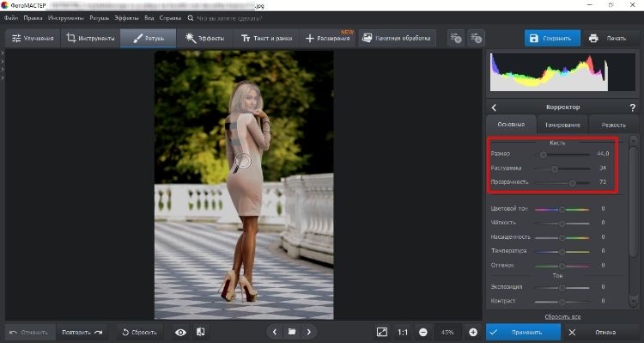Go to previous photo arrow
Image resolution: width=644 pixels, height=343 pixels.
coord(275,332)
